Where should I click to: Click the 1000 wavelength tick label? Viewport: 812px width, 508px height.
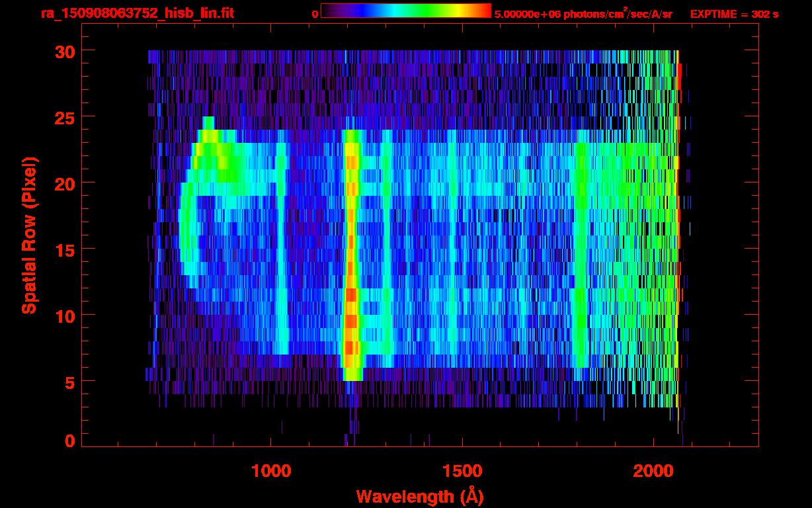point(271,470)
